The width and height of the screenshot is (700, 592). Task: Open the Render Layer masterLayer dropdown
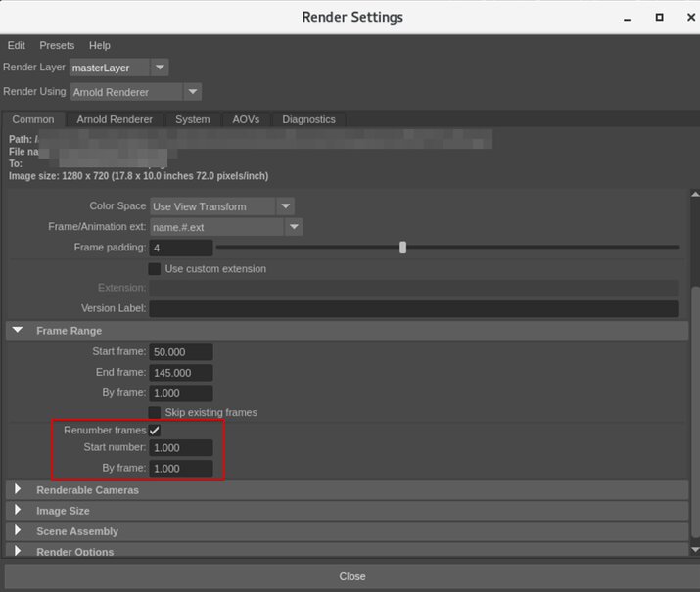pos(119,68)
